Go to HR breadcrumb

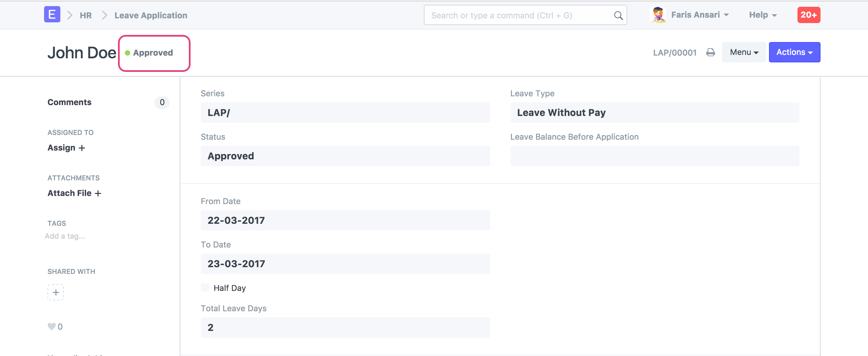tap(86, 15)
